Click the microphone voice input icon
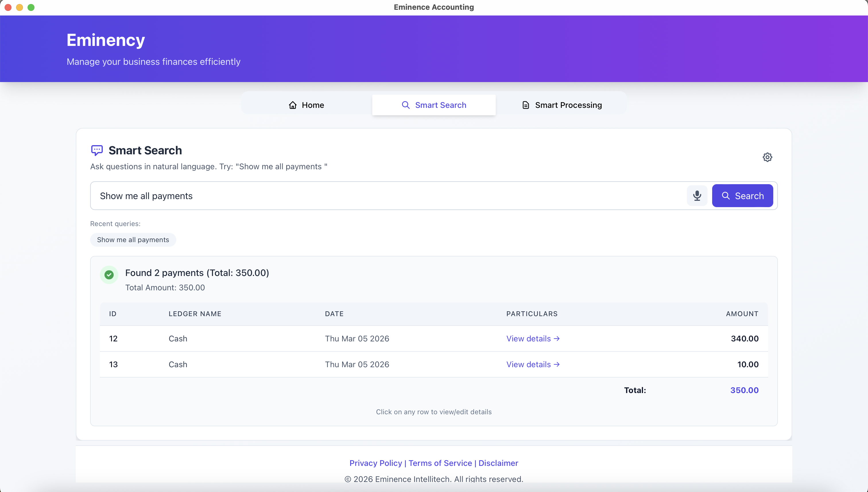Image resolution: width=868 pixels, height=492 pixels. point(697,196)
